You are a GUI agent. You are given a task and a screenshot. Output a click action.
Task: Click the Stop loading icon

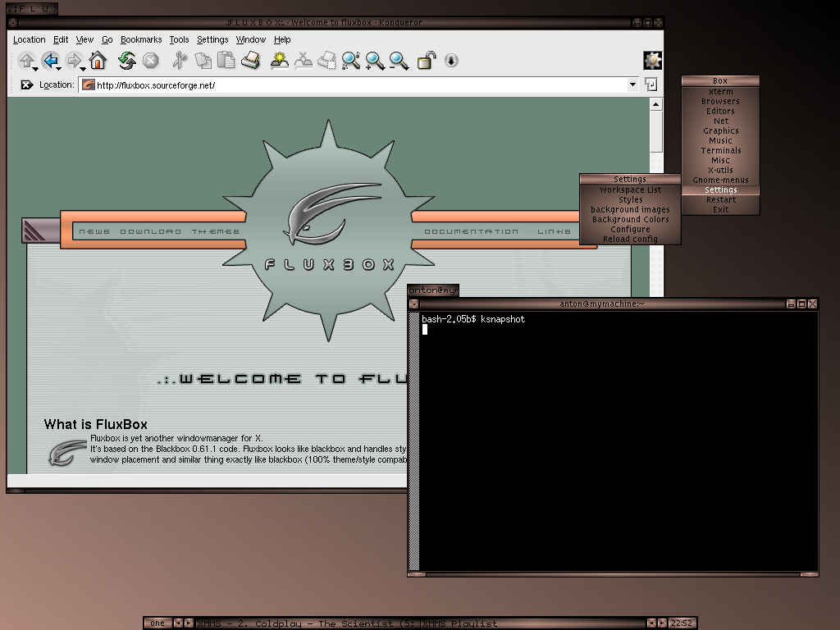(x=151, y=61)
